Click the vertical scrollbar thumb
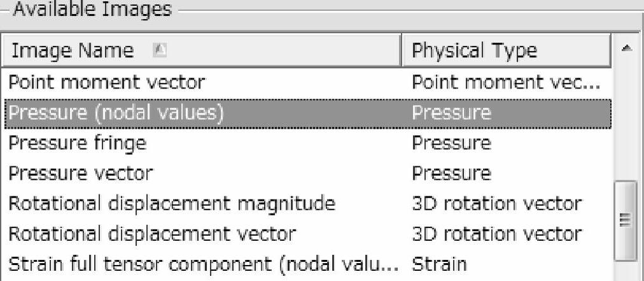 626,220
